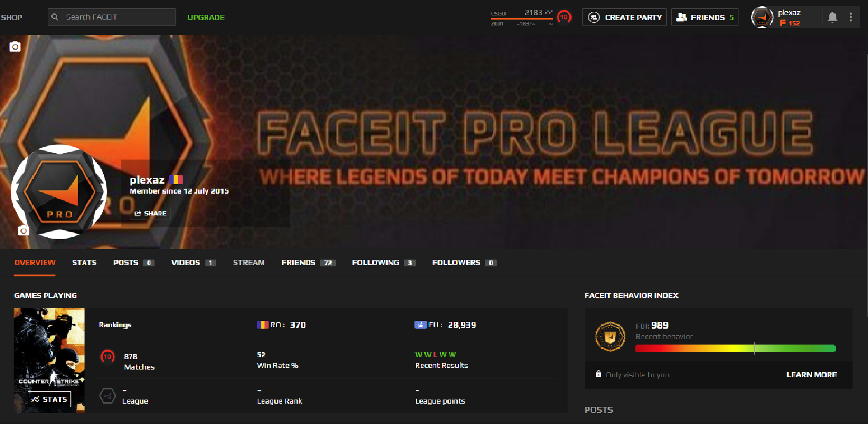Open the three-dot options menu

pyautogui.click(x=851, y=17)
